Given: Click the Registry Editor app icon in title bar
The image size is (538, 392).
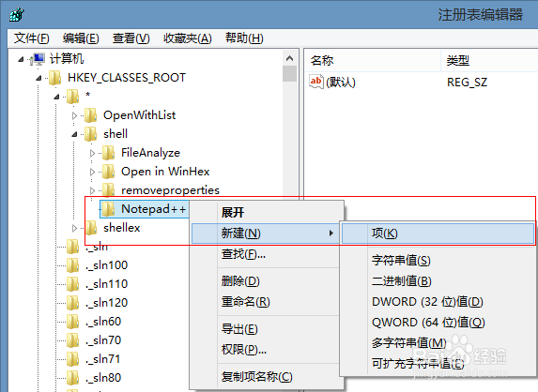Looking at the screenshot, I should coord(17,14).
